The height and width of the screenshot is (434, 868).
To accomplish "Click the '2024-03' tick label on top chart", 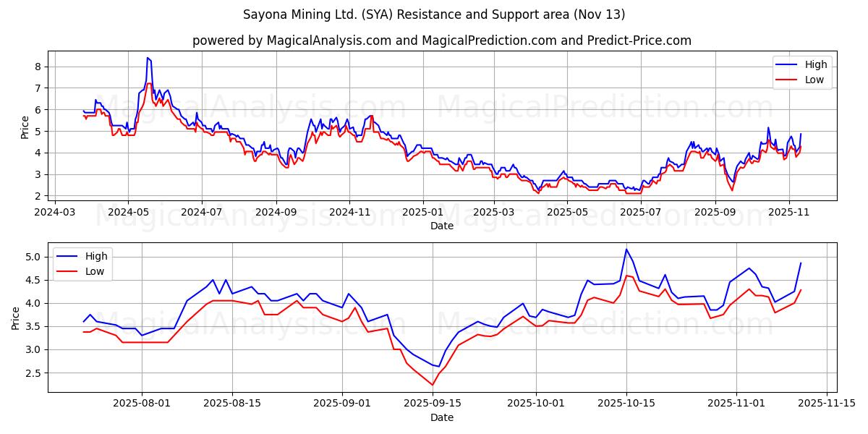I will coord(56,213).
